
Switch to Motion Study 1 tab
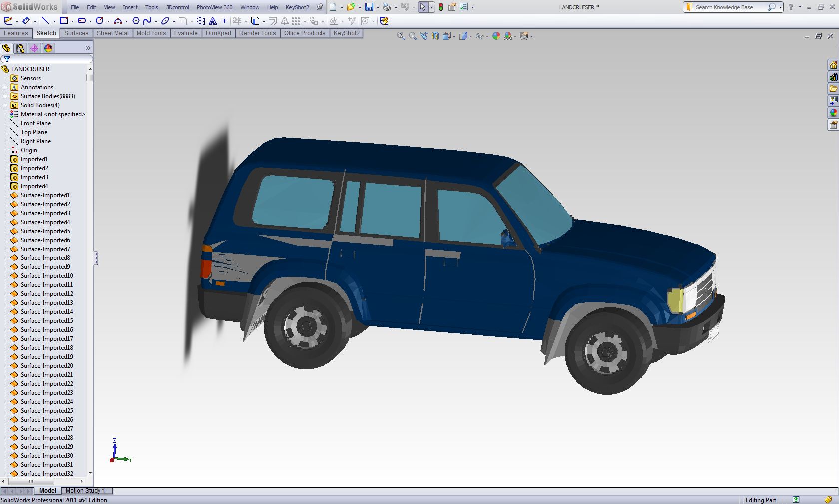[x=85, y=491]
